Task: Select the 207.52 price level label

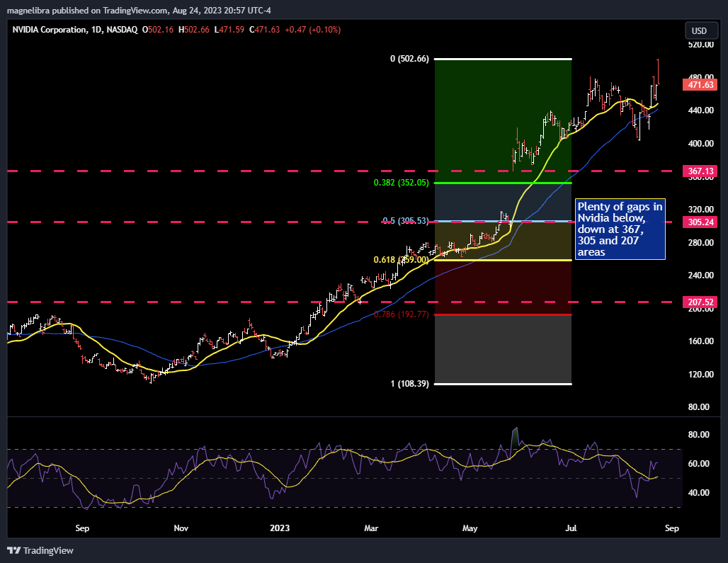Action: (x=700, y=302)
